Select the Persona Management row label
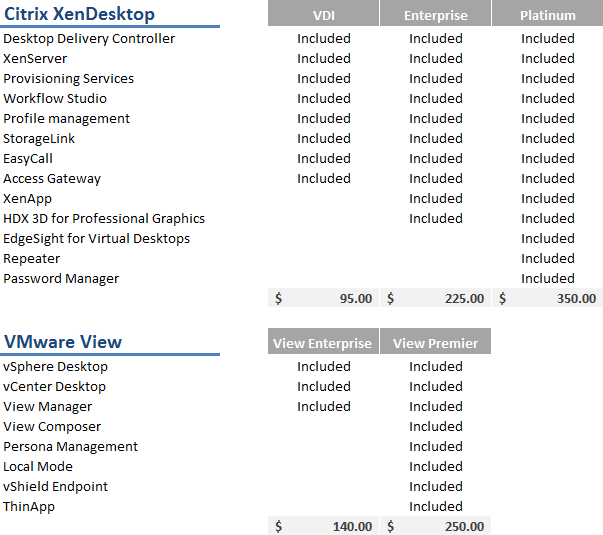 coord(70,447)
